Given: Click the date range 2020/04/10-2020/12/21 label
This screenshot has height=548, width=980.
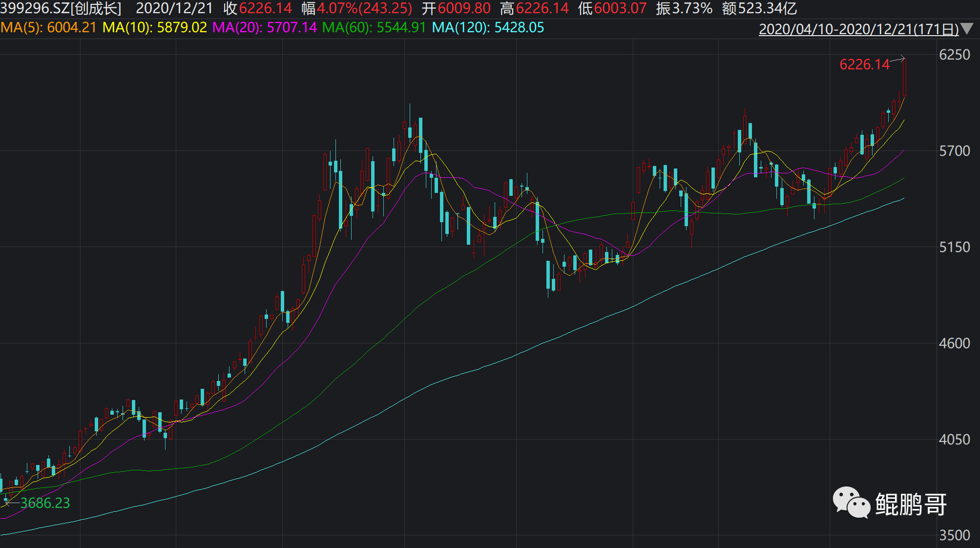Looking at the screenshot, I should pos(858,29).
